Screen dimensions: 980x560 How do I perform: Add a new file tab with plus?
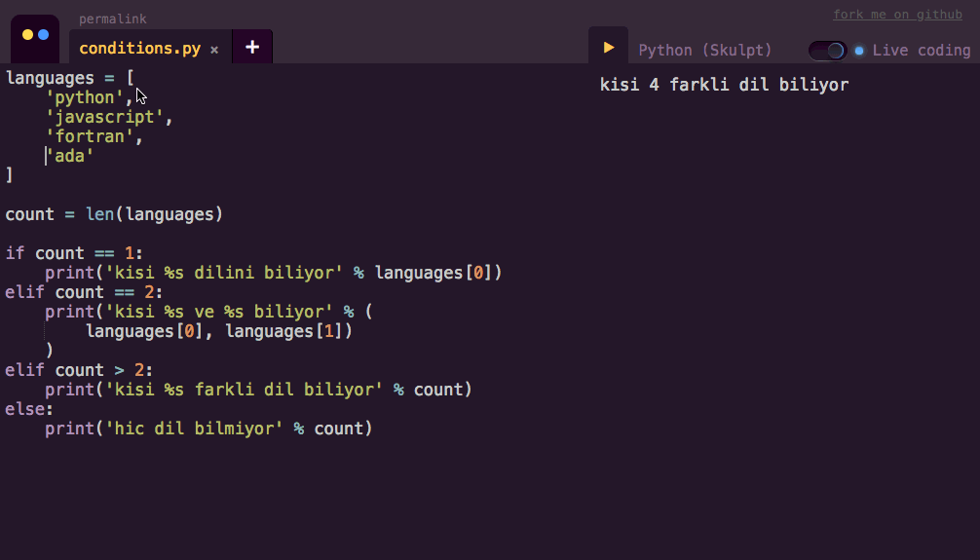(x=252, y=47)
